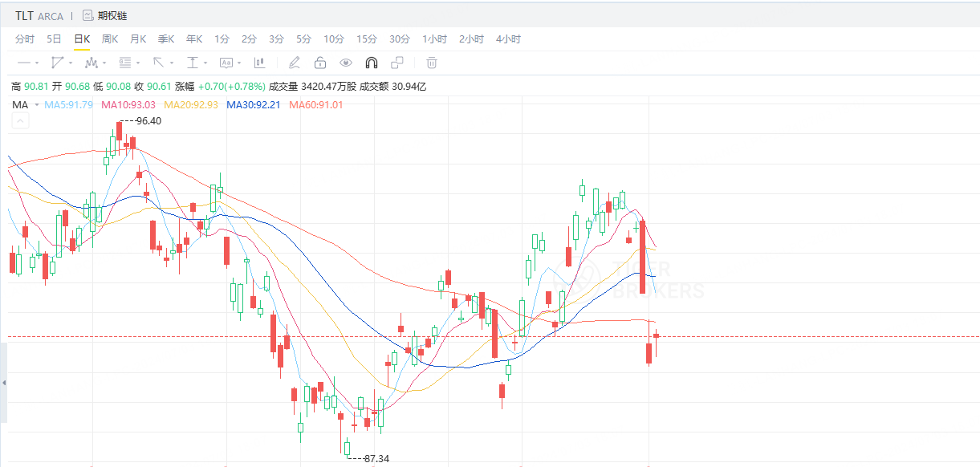
Task: Click the copy drawings icon
Action: [396, 63]
